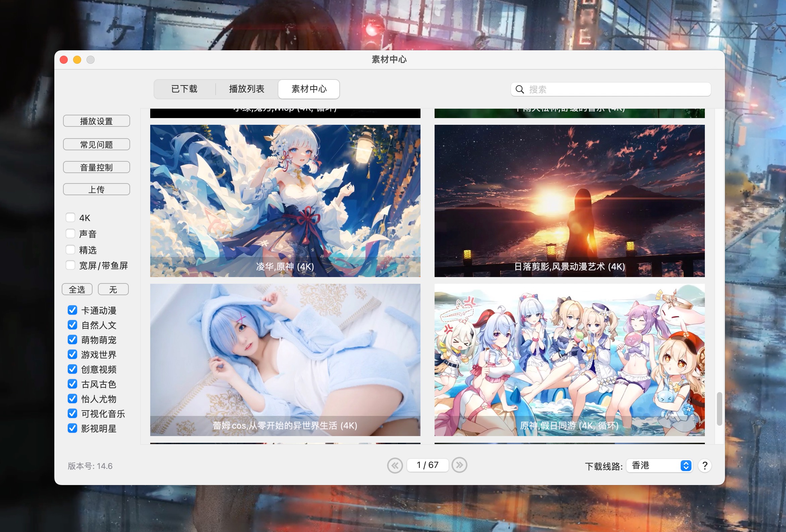The height and width of the screenshot is (532, 786).
Task: Uncheck the 怡人尤物 category
Action: pos(72,398)
